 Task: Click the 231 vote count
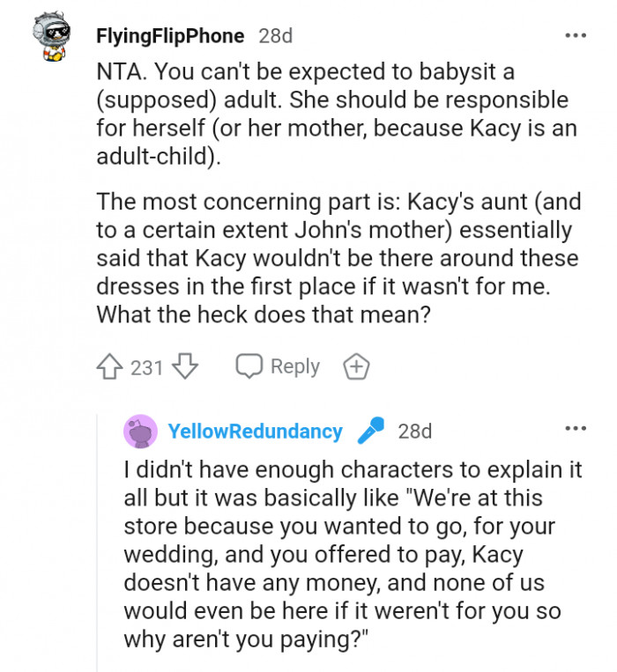coord(147,367)
